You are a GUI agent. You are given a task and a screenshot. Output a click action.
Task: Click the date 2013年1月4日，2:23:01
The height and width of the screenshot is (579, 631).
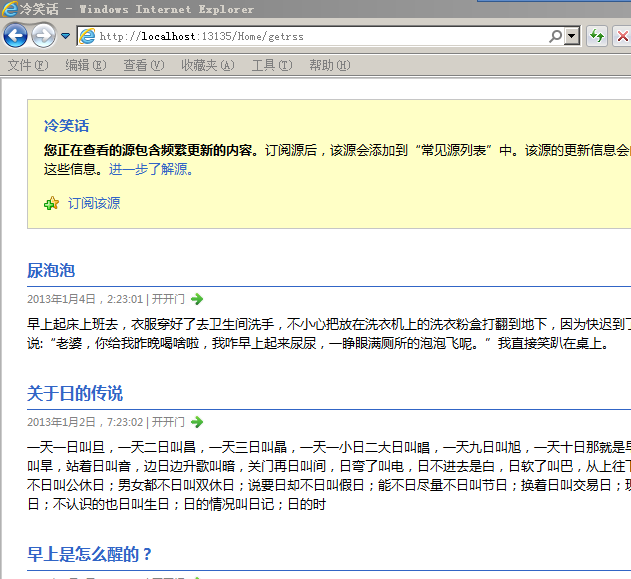coord(85,299)
